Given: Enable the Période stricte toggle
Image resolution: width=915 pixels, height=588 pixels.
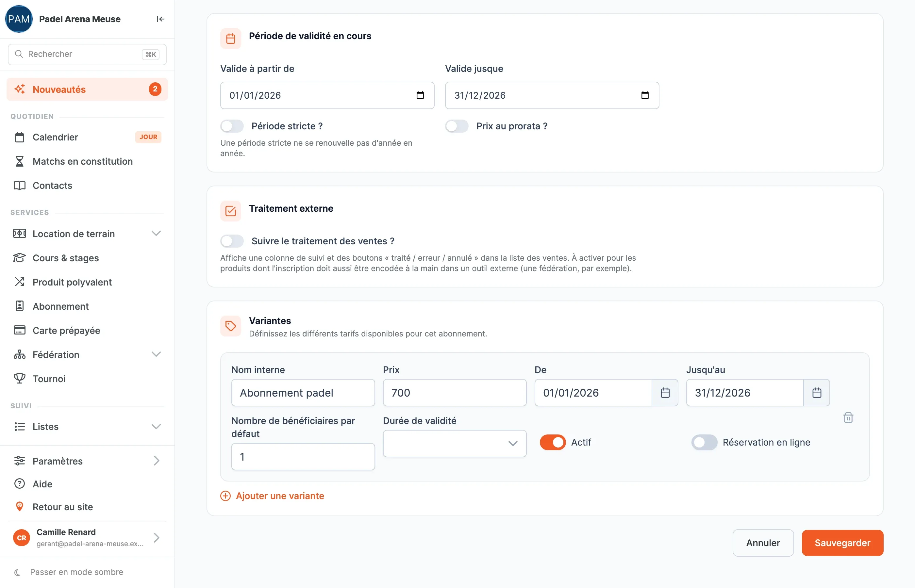Looking at the screenshot, I should [232, 126].
